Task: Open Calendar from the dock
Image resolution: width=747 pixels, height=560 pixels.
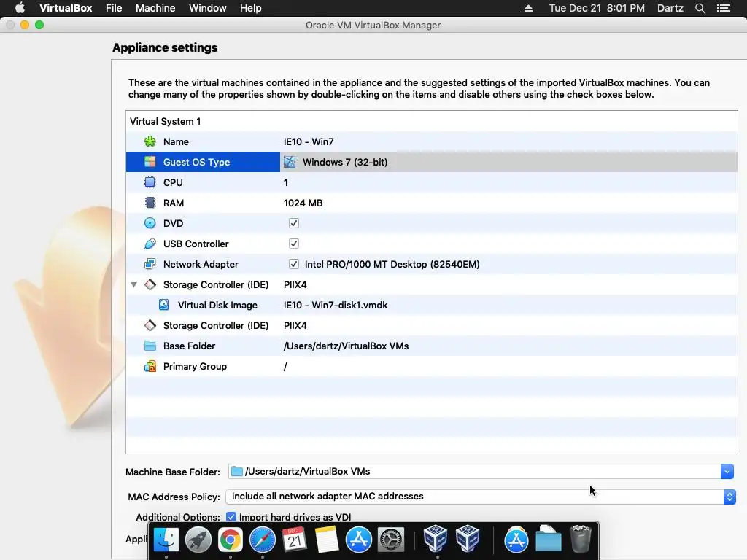Action: (x=295, y=540)
